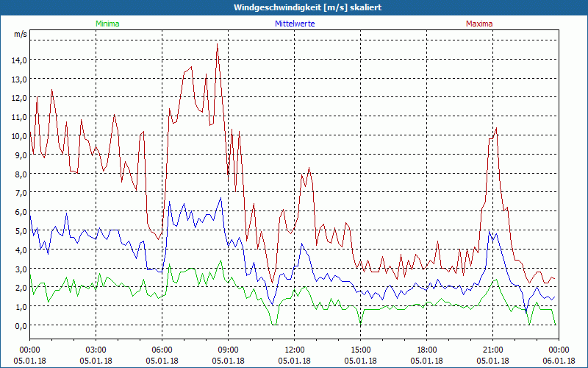Click the chart title Windgeschwindigkeit [m/s] skaliert
588x368 pixels.
tap(307, 7)
